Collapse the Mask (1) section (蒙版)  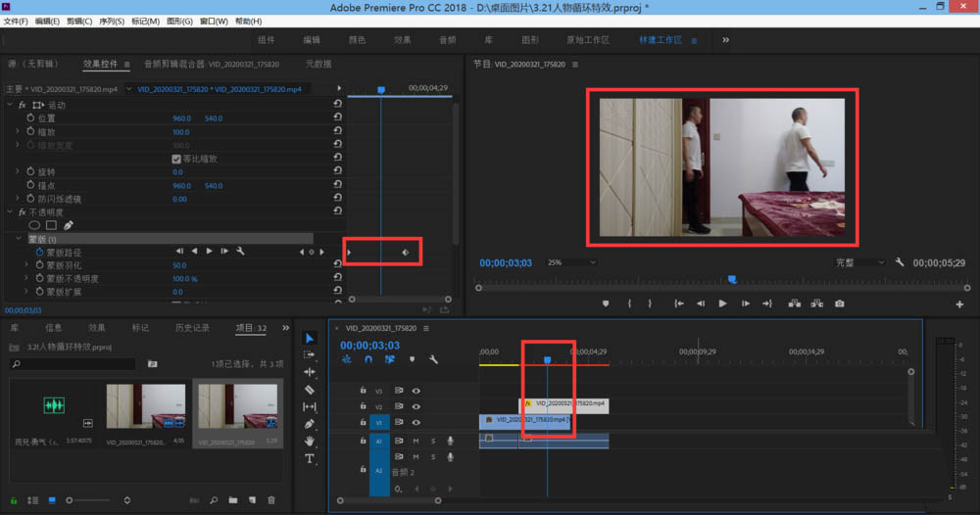click(18, 239)
